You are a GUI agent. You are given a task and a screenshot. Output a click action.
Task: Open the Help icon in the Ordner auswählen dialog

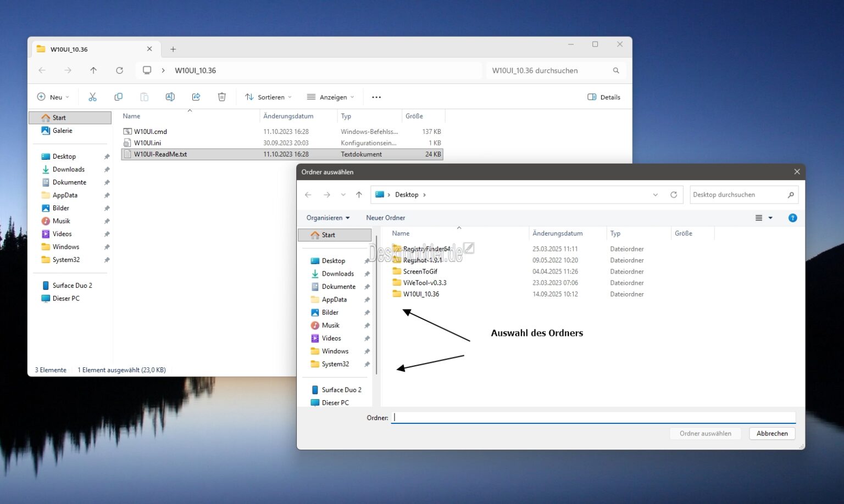pos(792,217)
